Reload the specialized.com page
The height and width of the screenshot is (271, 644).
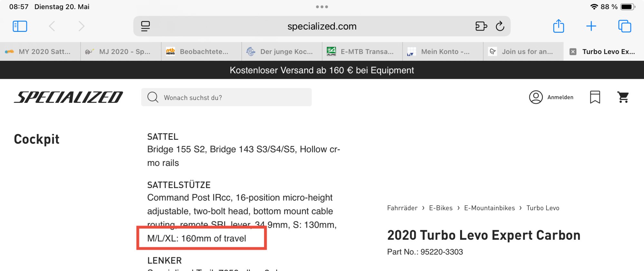pyautogui.click(x=500, y=26)
